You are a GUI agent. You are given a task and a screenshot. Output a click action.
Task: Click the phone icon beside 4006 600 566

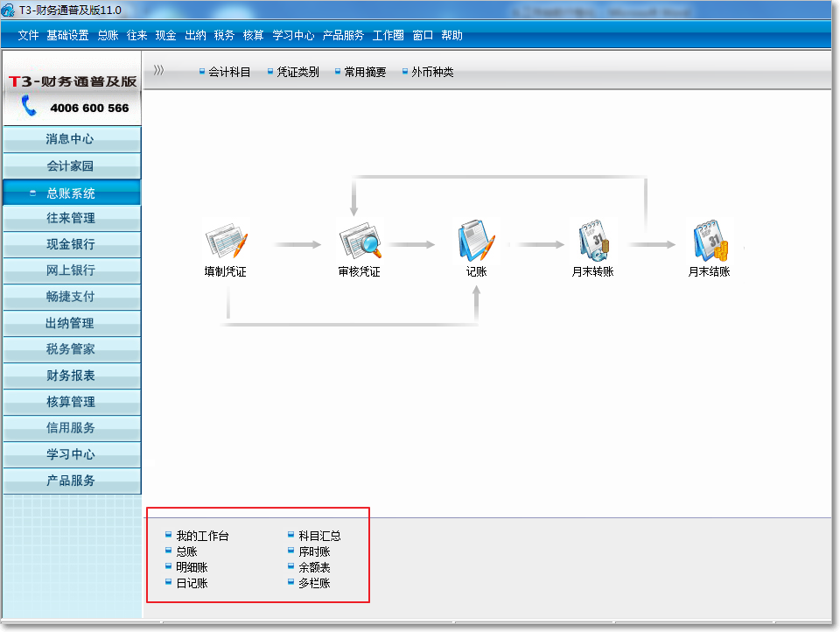(x=30, y=107)
